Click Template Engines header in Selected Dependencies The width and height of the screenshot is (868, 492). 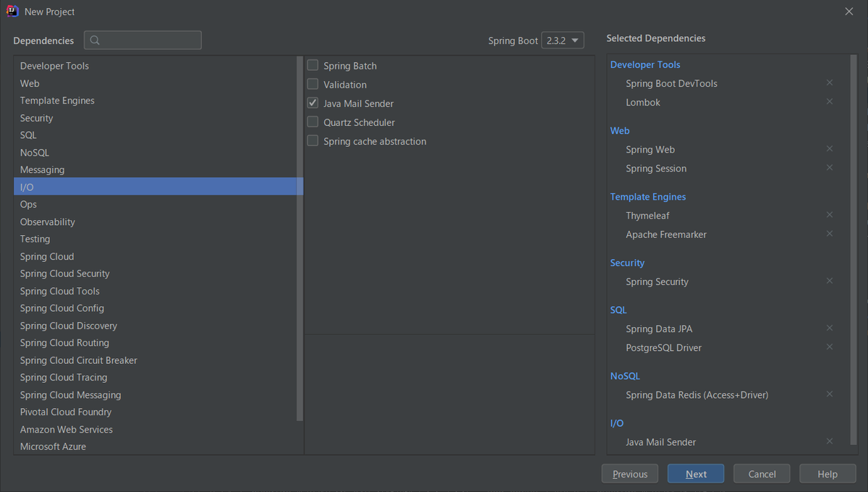point(647,197)
